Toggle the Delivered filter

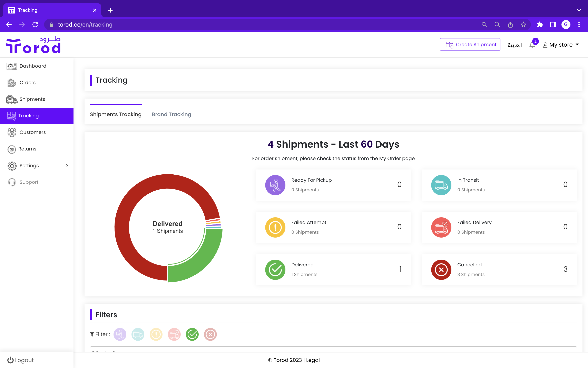(x=192, y=334)
